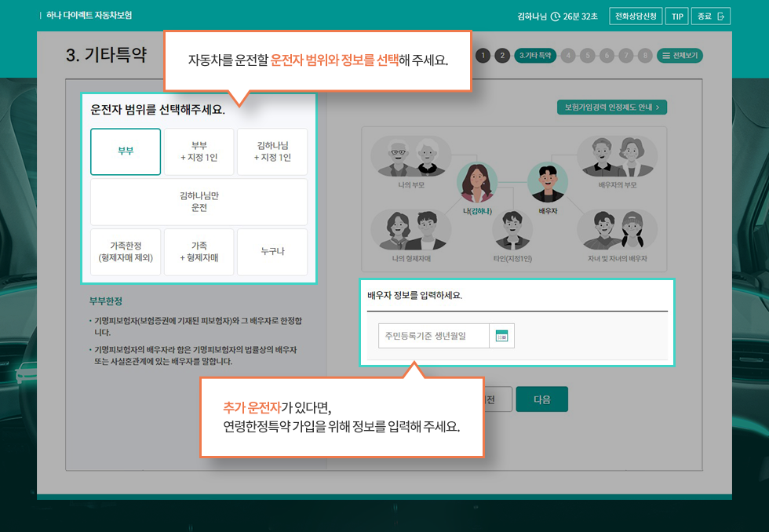Click the calendar icon beside birthdate field

point(501,336)
